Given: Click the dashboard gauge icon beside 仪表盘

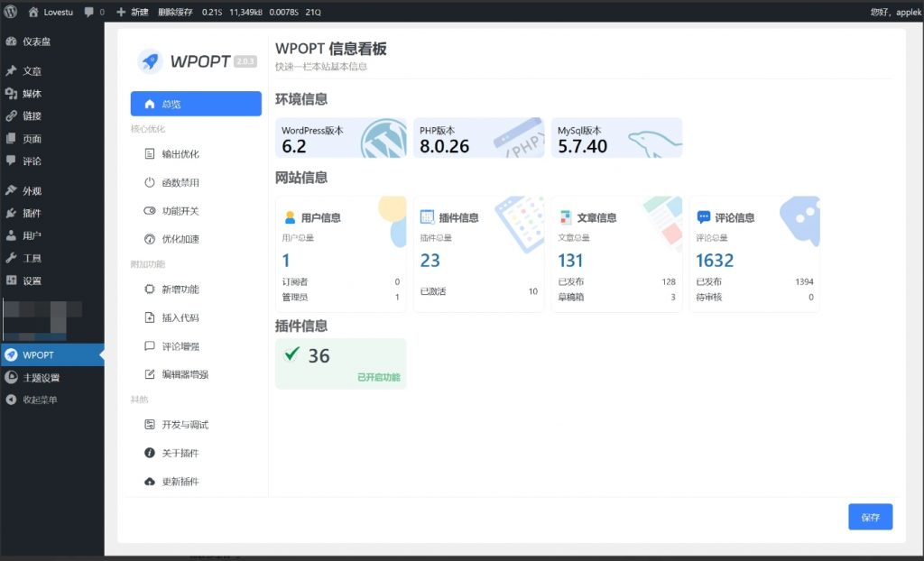Looking at the screenshot, I should point(11,41).
